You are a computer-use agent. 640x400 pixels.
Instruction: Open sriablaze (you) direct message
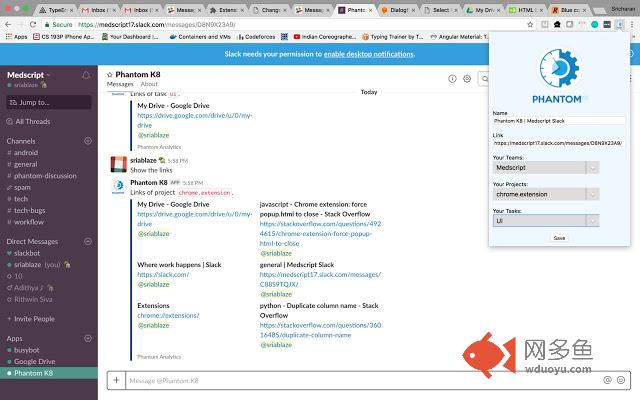pyautogui.click(x=37, y=264)
